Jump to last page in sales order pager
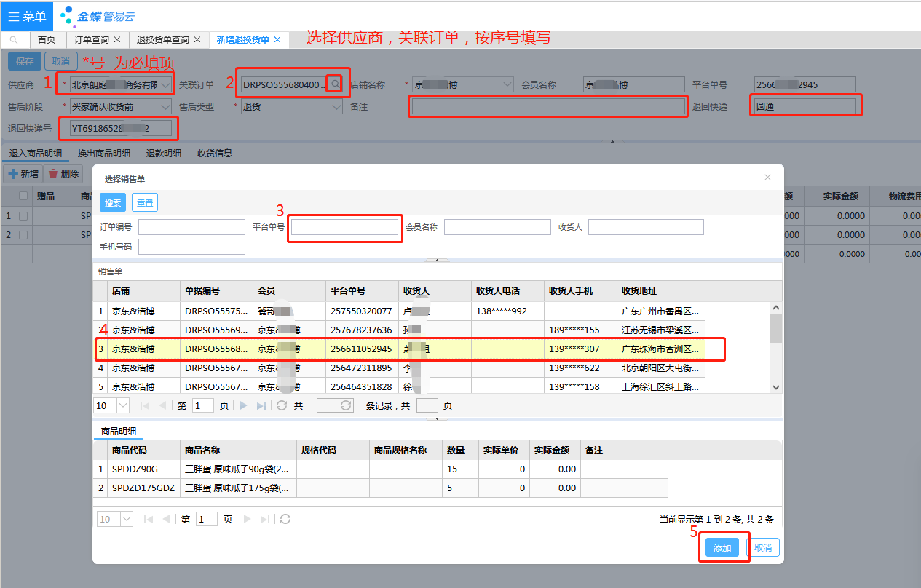 pyautogui.click(x=261, y=405)
